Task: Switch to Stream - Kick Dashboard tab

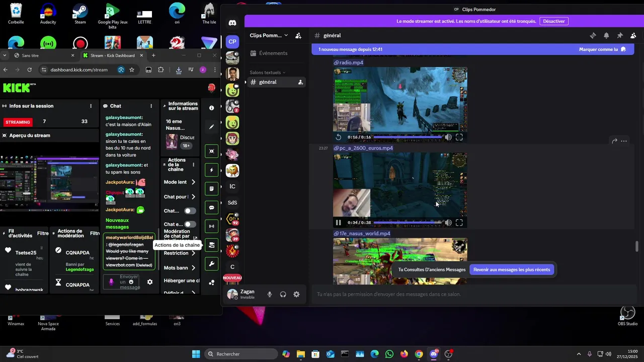Action: click(x=113, y=55)
